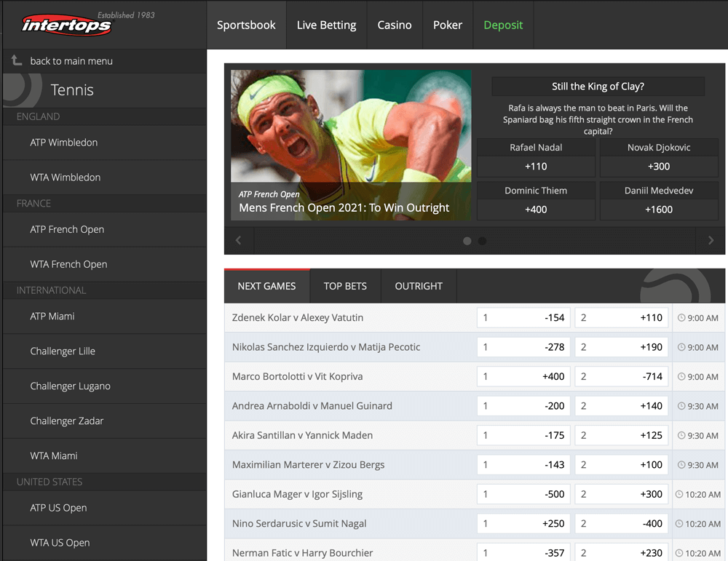This screenshot has height=561, width=728.
Task: Switch to the TOP BETS tab
Action: click(x=345, y=286)
